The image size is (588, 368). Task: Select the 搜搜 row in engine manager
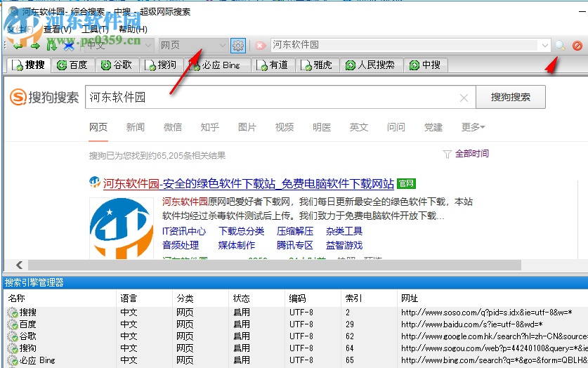pos(296,312)
